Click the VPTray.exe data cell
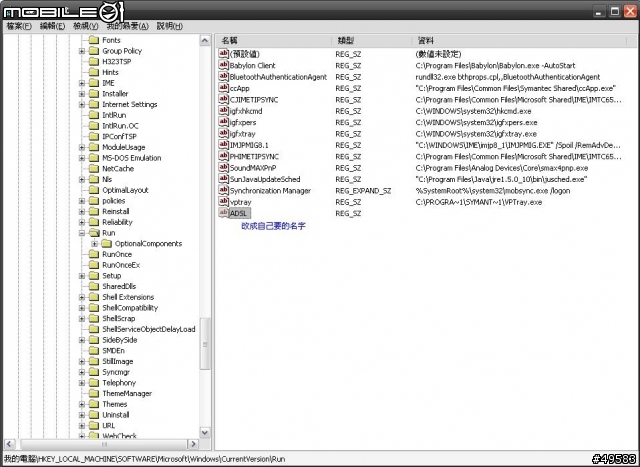The height and width of the screenshot is (467, 640). pyautogui.click(x=479, y=202)
